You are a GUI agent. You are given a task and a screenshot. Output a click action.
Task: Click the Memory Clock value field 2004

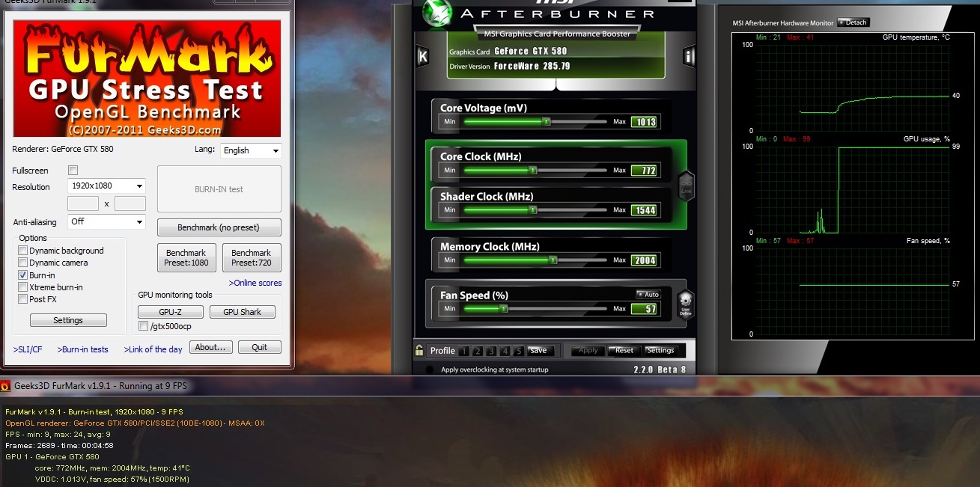(x=644, y=260)
